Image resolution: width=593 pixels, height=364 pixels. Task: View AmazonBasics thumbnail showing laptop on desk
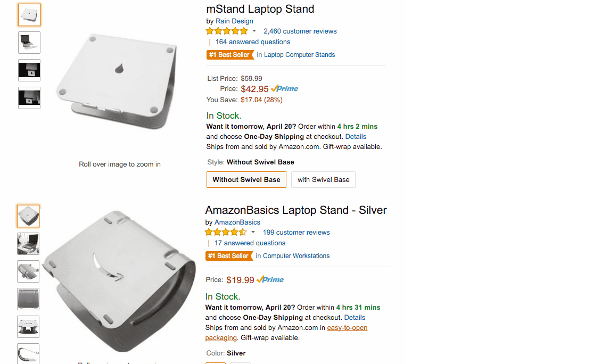[x=28, y=244]
